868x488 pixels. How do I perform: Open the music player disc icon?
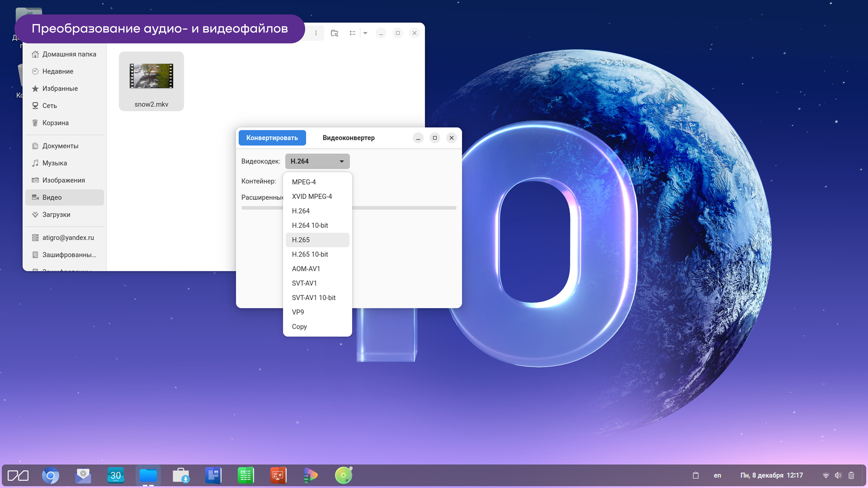pos(343,475)
